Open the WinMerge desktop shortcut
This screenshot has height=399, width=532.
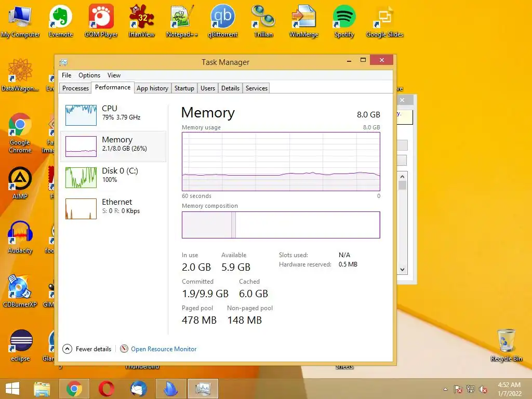click(303, 20)
